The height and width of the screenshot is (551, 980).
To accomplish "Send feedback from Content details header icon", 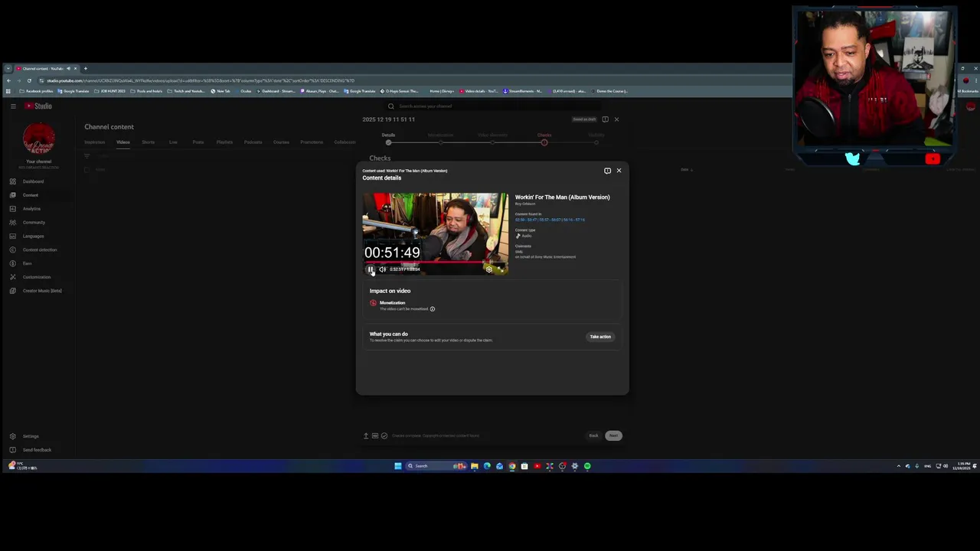I will 608,171.
